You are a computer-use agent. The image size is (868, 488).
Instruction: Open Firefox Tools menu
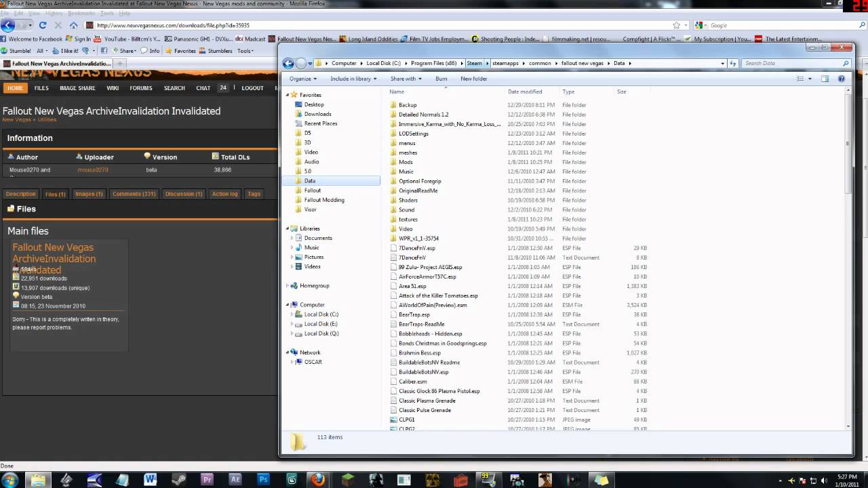point(107,13)
